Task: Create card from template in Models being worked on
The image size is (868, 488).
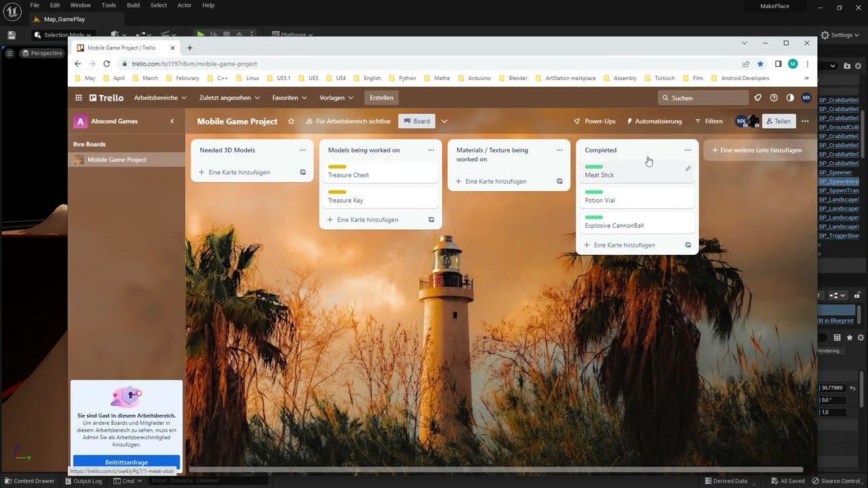Action: point(431,220)
